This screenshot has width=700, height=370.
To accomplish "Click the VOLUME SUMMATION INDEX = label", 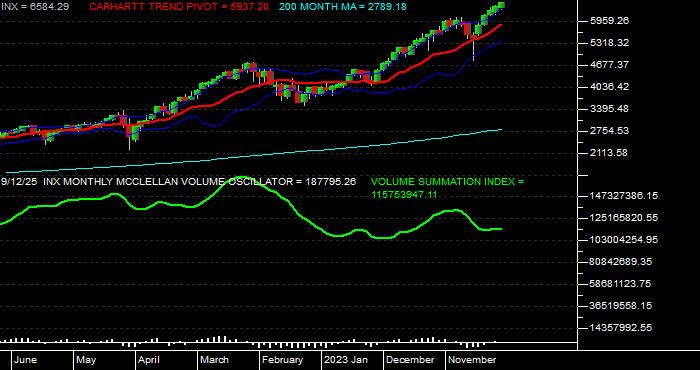I will click(x=447, y=182).
